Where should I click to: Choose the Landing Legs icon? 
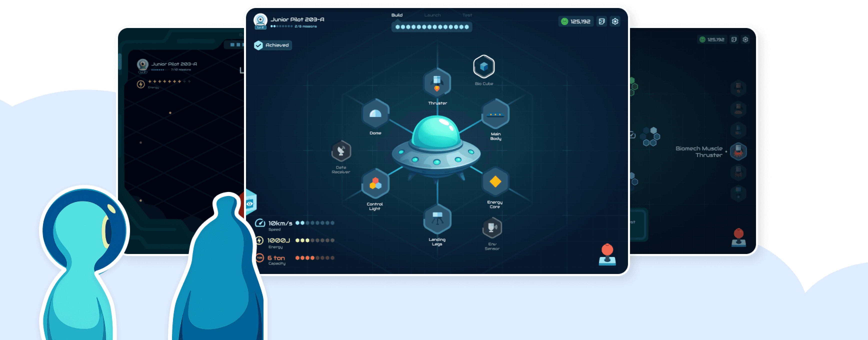coord(437,219)
